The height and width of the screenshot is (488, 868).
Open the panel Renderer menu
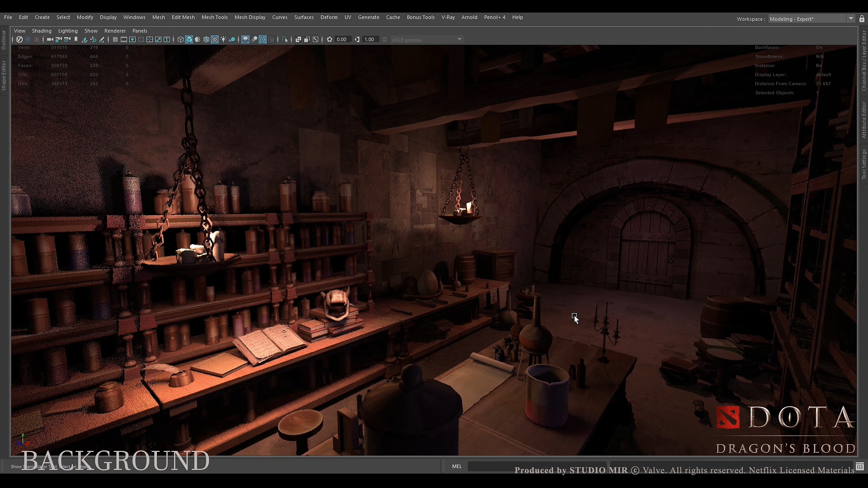coord(115,31)
